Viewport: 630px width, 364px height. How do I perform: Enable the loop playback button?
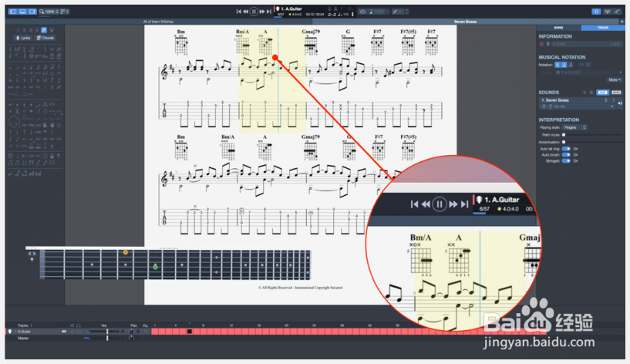[362, 12]
